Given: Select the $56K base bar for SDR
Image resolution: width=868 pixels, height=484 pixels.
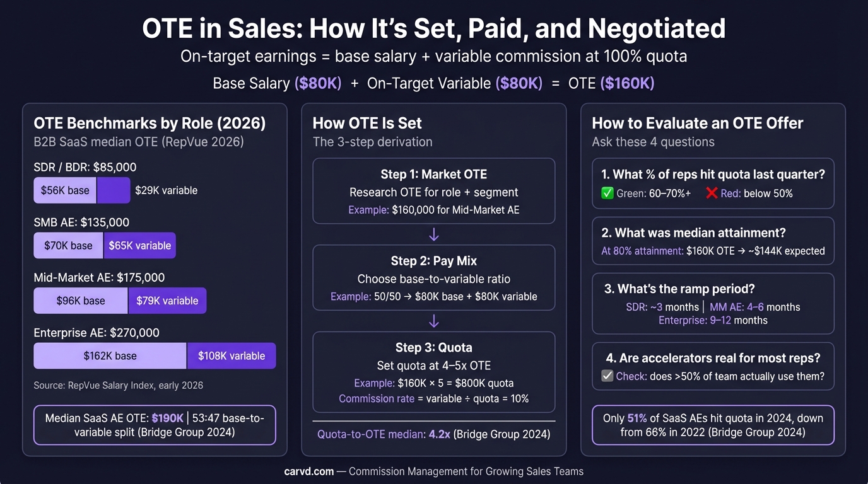Looking at the screenshot, I should (65, 190).
